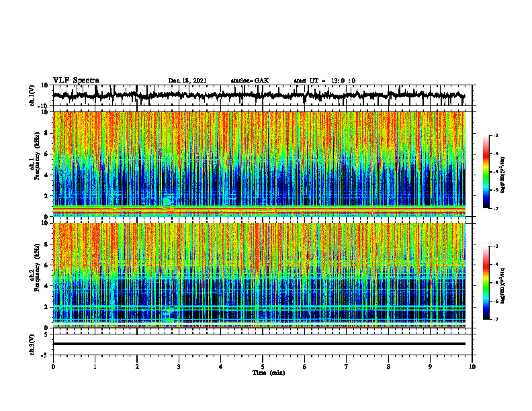The image size is (532, 411).
Task: Click the ch.2 color scale bar
Action: [486, 283]
